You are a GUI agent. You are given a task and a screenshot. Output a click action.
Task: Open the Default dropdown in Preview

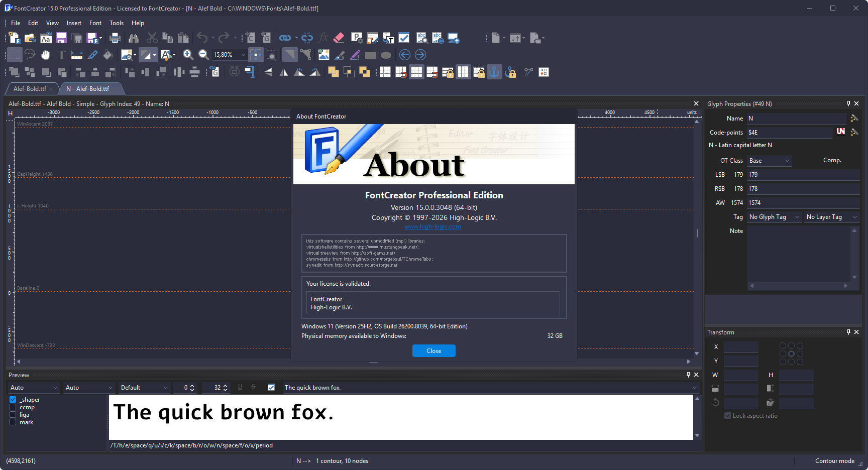(145, 388)
